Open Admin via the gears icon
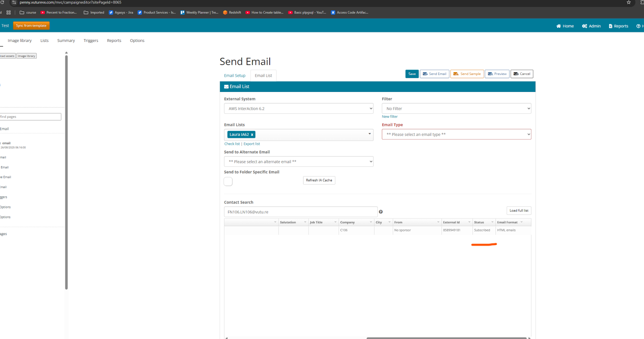Viewport: 644px width, 339px height. [584, 26]
